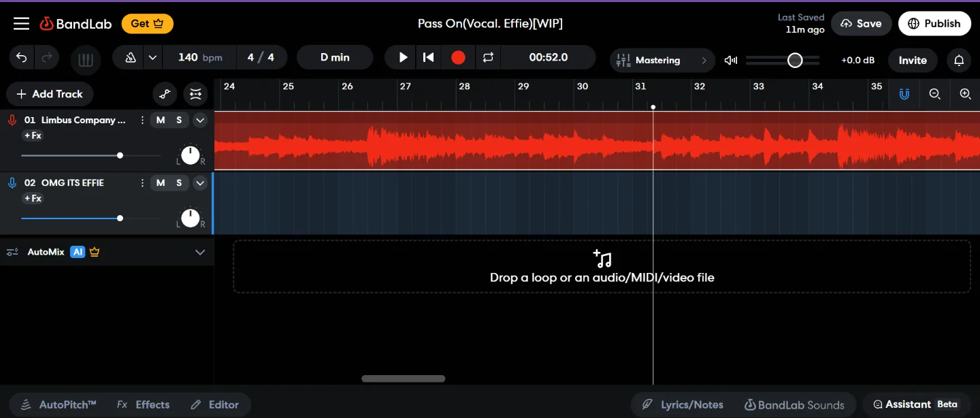Invite a collaborator to the project
980x418 pixels.
point(913,60)
